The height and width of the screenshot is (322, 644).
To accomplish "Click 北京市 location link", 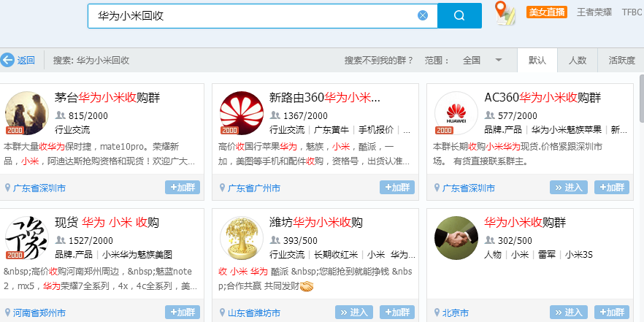I will [x=456, y=313].
